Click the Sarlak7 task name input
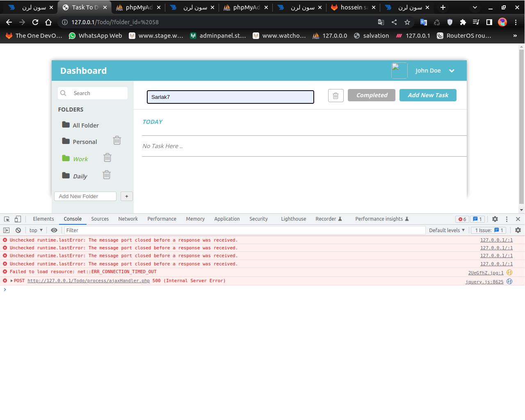Image resolution: width=525 pixels, height=420 pixels. click(x=231, y=97)
